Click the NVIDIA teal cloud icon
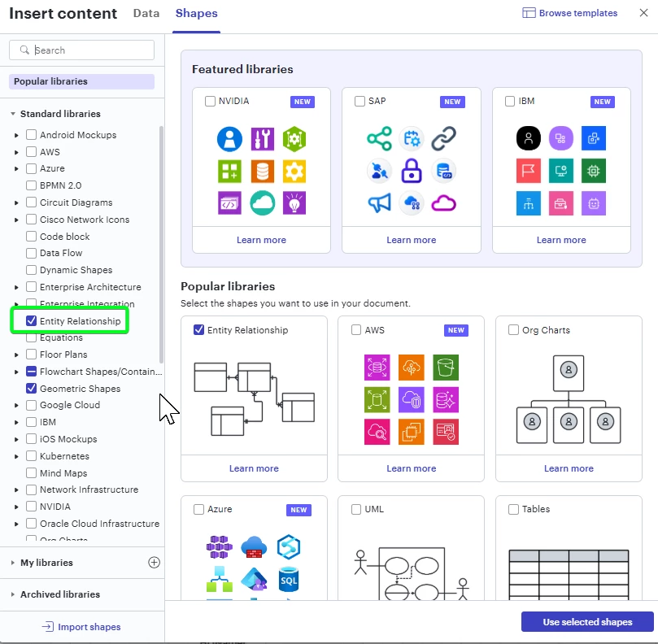This screenshot has width=658, height=644. 262,203
